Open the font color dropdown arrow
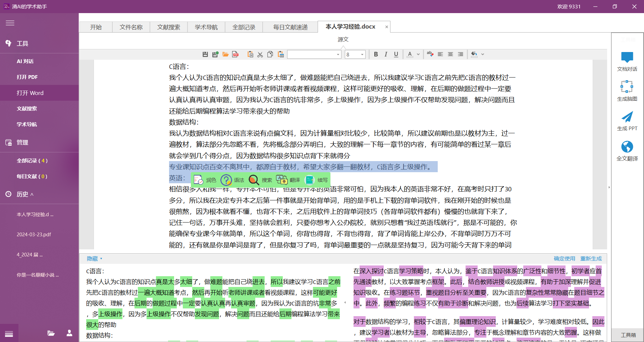This screenshot has height=342, width=644. pos(418,54)
